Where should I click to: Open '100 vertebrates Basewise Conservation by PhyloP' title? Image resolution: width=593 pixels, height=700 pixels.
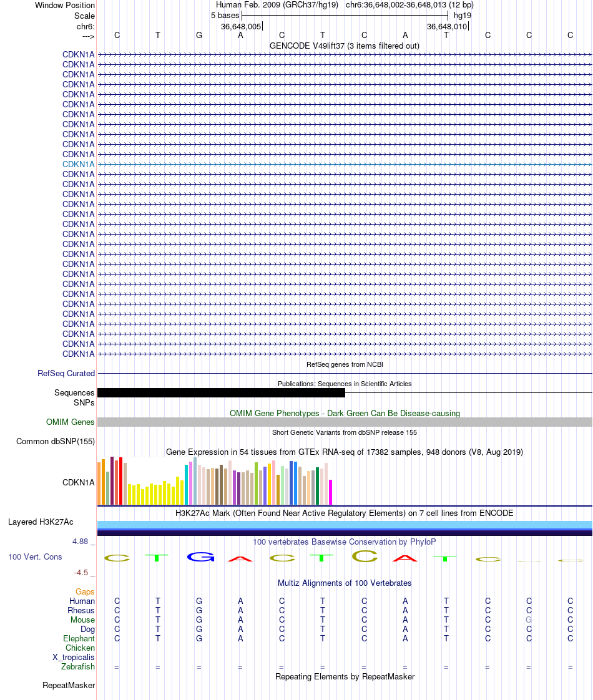[345, 542]
